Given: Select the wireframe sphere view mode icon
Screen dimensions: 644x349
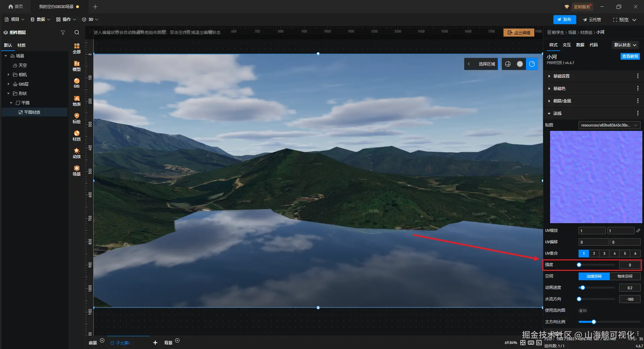Looking at the screenshot, I should tap(508, 64).
